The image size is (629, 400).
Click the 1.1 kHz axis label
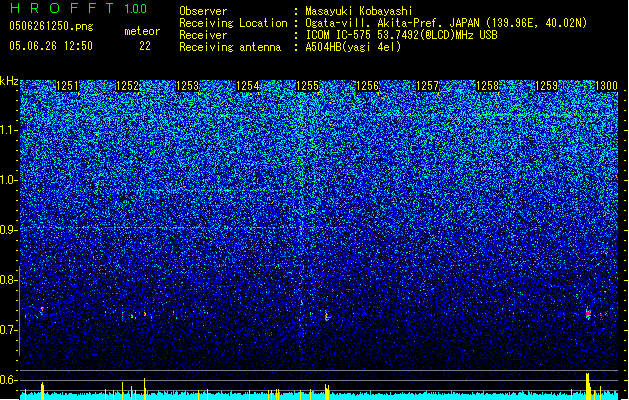point(8,130)
